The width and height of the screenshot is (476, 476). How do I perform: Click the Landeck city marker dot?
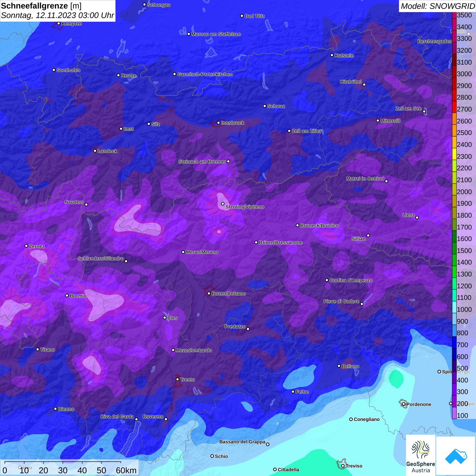click(95, 151)
